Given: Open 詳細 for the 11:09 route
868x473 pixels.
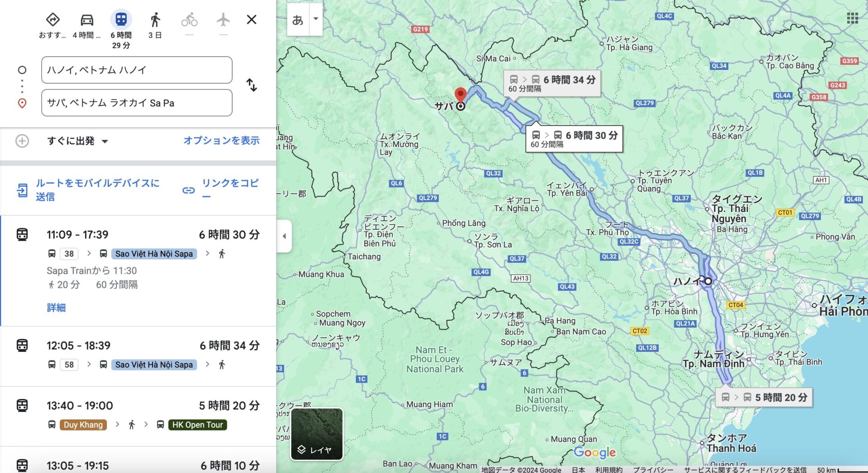Looking at the screenshot, I should coord(56,308).
